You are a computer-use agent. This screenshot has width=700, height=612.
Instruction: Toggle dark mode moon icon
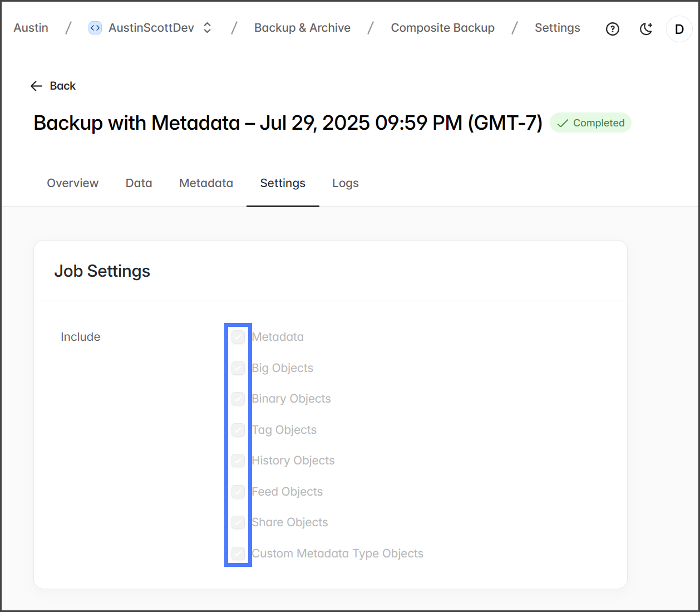click(x=645, y=29)
